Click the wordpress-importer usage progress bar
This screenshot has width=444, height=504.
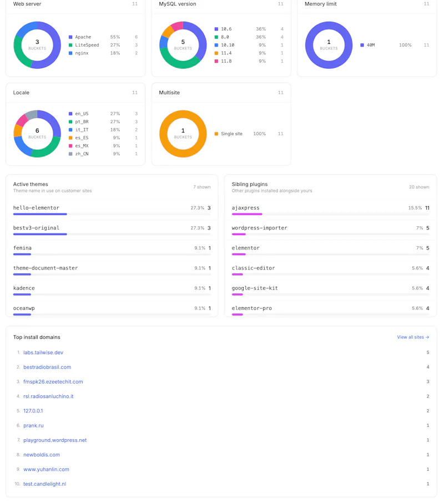coord(330,235)
